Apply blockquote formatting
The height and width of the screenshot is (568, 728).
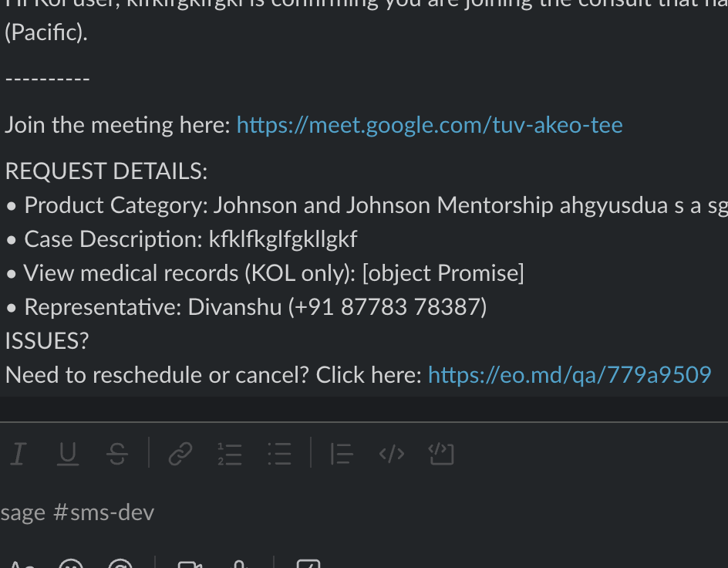342,454
